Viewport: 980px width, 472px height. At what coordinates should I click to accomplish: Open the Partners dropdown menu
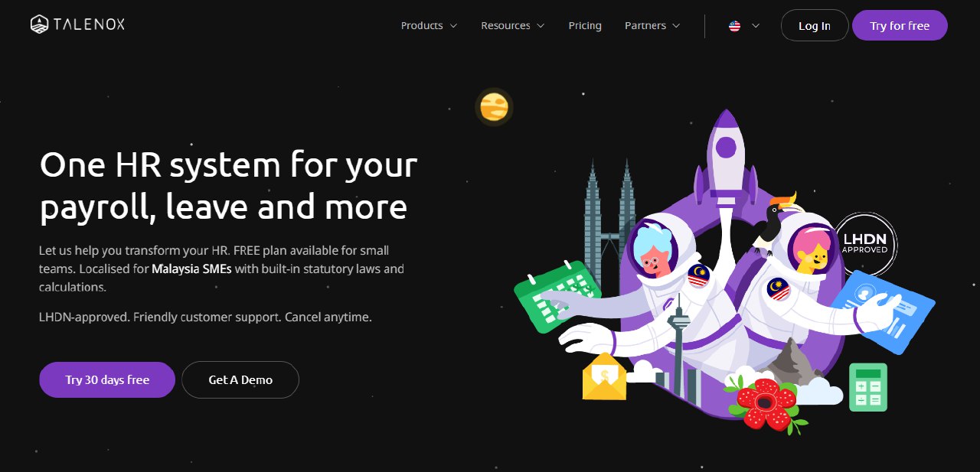(x=652, y=26)
